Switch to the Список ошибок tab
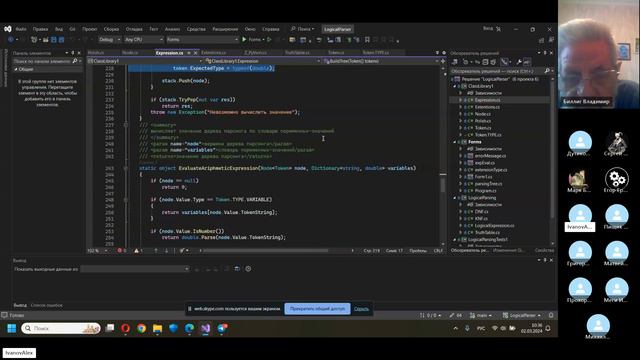The width and height of the screenshot is (640, 360). tap(47, 305)
